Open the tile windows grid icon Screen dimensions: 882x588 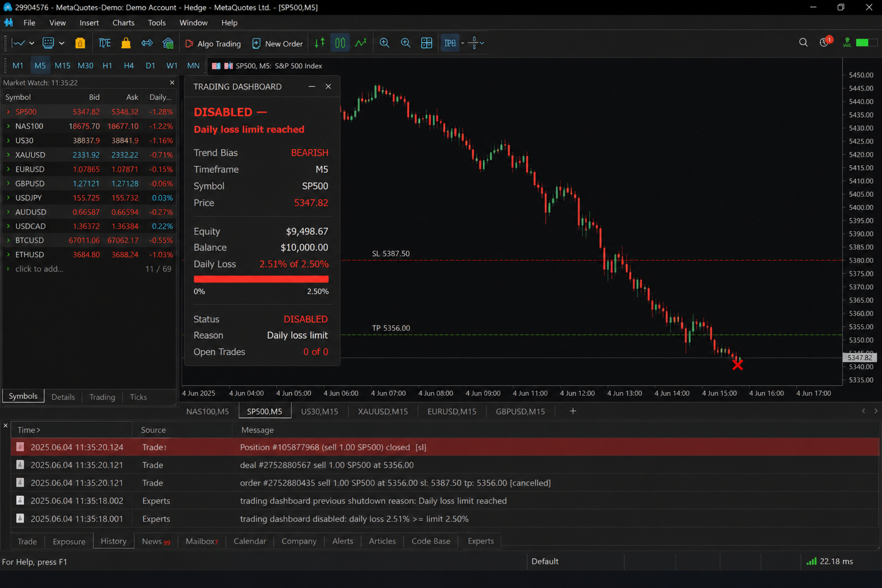click(x=427, y=43)
